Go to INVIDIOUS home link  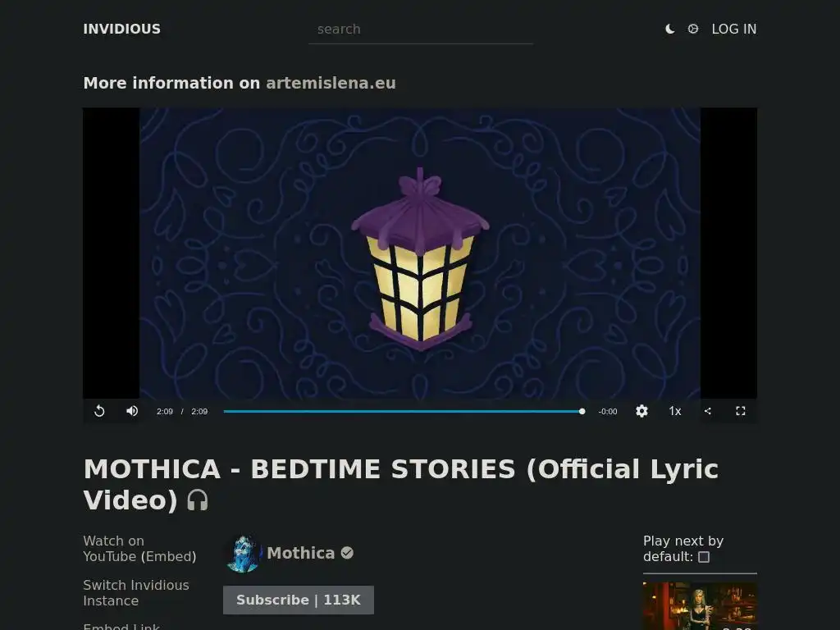(122, 29)
